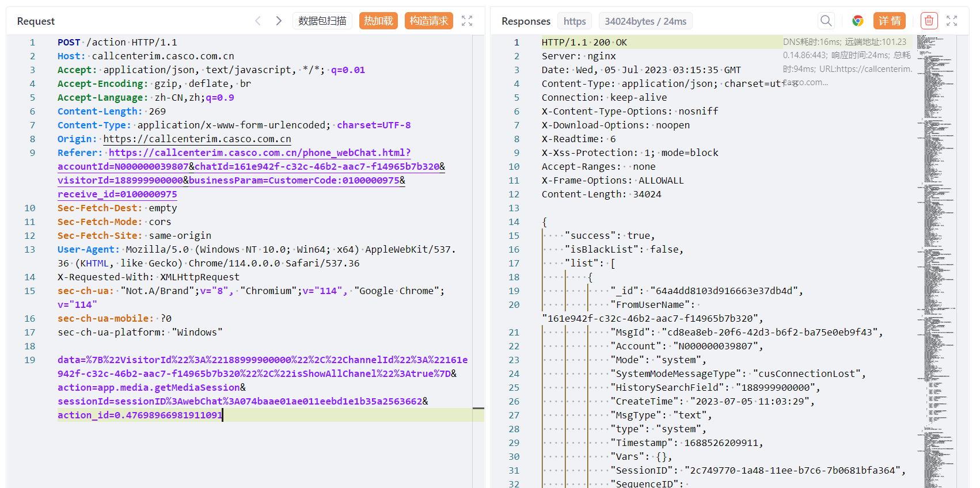Viewport: 980px width, 488px height.
Task: Click 数据包扫描 button
Action: [322, 21]
